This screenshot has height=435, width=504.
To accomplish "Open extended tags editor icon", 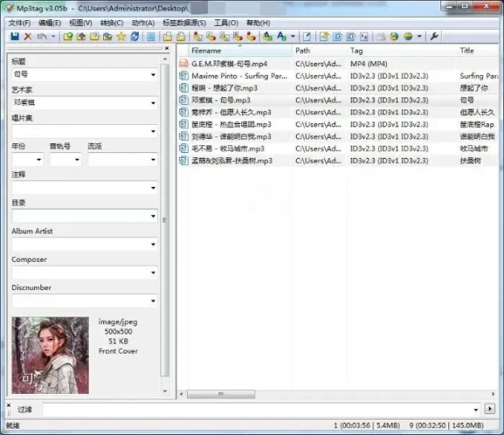I will [x=307, y=36].
